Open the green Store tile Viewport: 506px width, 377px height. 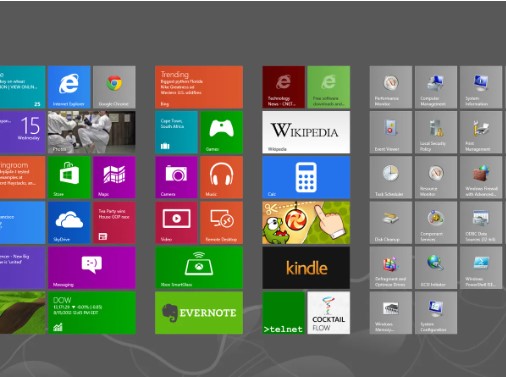point(69,177)
